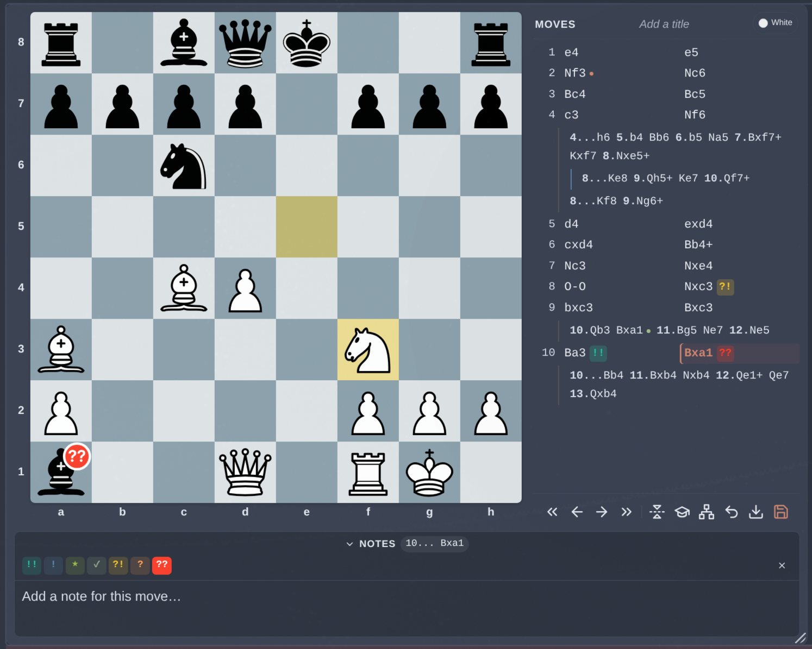Click variation move 10.Qb3
Viewport: 812px width, 649px height.
[x=590, y=331]
